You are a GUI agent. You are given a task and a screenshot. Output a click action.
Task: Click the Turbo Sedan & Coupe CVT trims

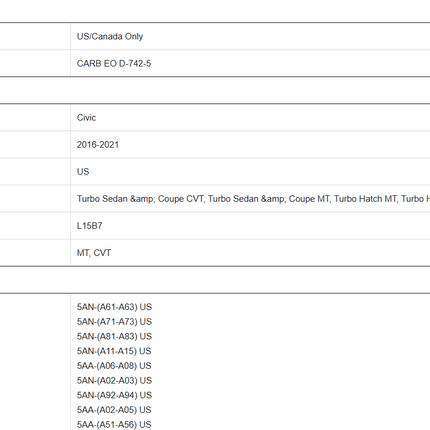140,199
